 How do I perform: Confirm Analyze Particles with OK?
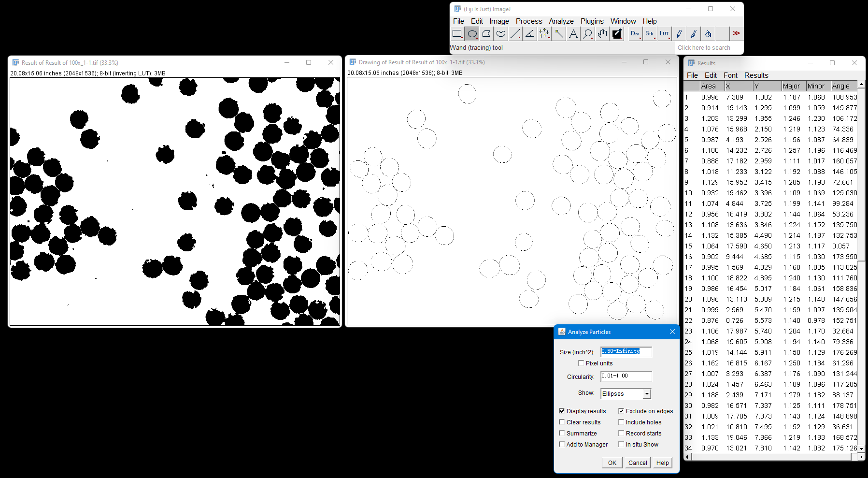point(612,463)
